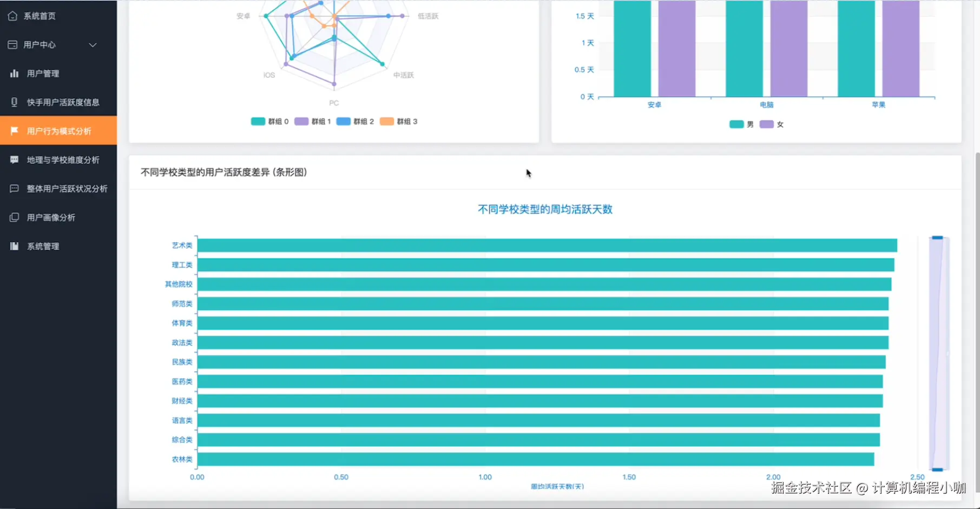Image resolution: width=980 pixels, height=509 pixels.
Task: Click the 财经类 bar
Action: click(x=540, y=401)
